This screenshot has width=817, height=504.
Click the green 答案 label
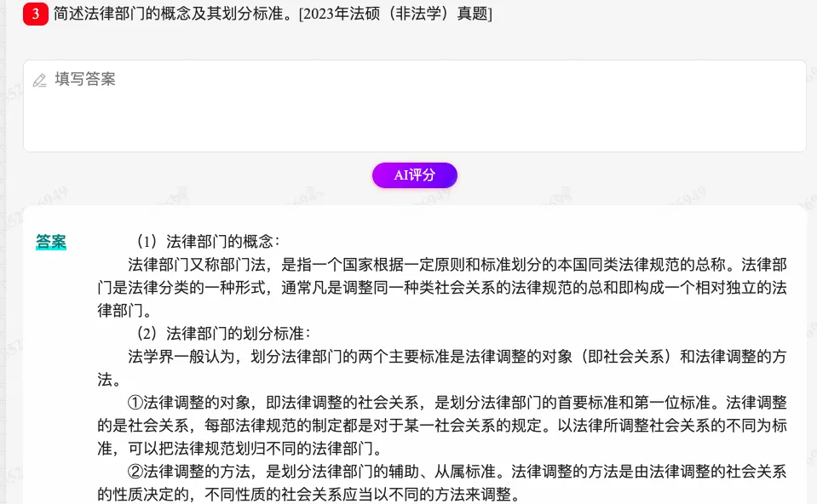point(51,242)
